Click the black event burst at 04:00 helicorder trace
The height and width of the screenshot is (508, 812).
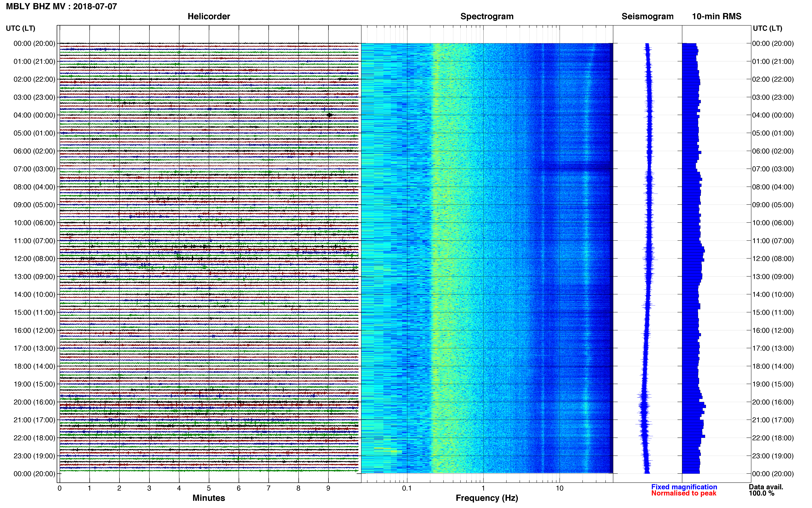click(330, 115)
